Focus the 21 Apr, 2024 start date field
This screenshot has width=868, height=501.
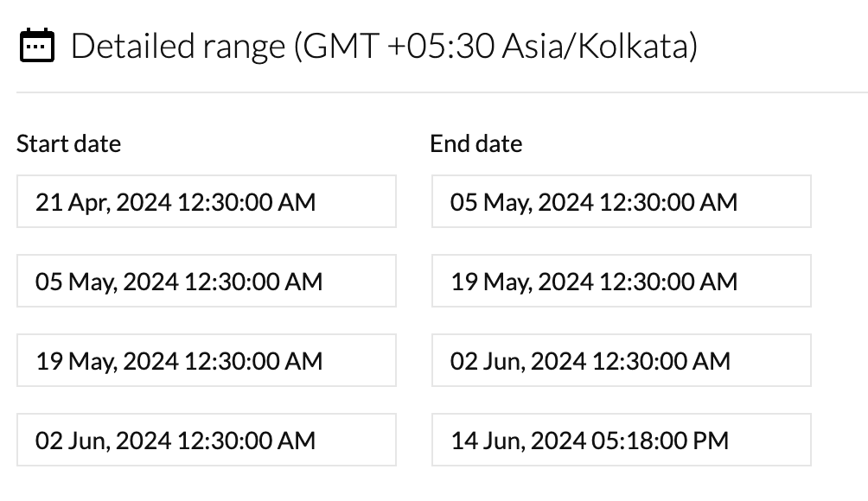(x=206, y=202)
